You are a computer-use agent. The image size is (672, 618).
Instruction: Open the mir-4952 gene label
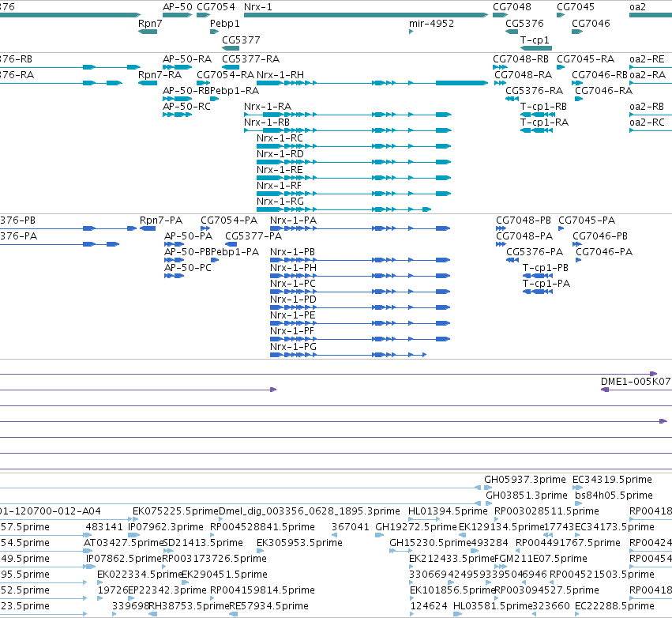click(432, 23)
